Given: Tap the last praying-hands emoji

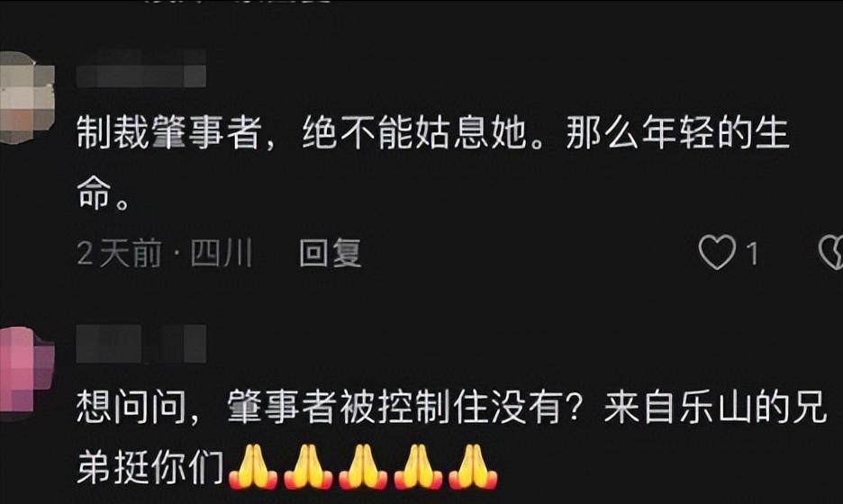Looking at the screenshot, I should tap(473, 467).
